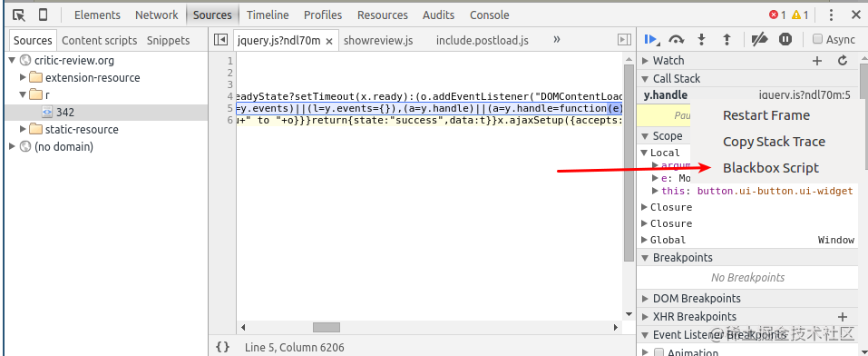The width and height of the screenshot is (868, 356).
Task: Open the Elements panel tab
Action: pos(97,15)
